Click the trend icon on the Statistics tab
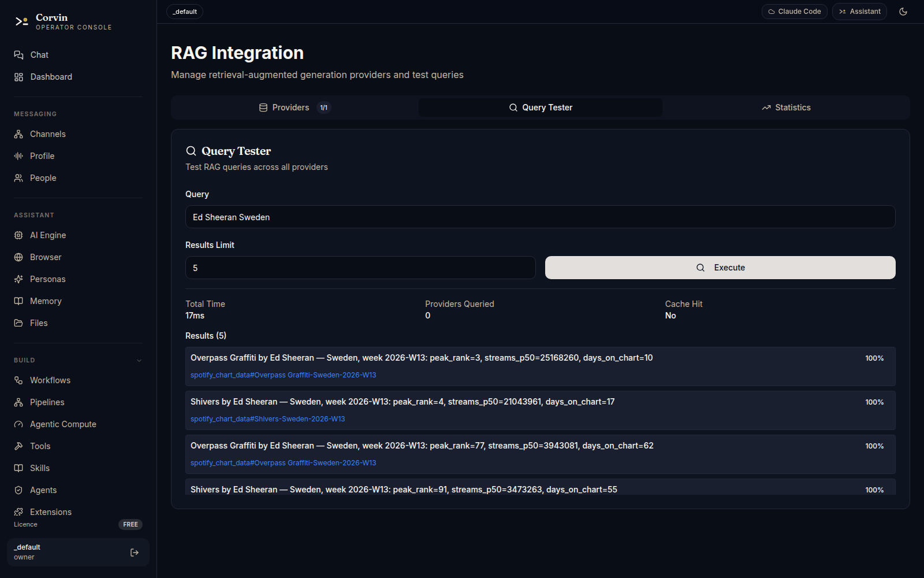The image size is (924, 578). 766,108
